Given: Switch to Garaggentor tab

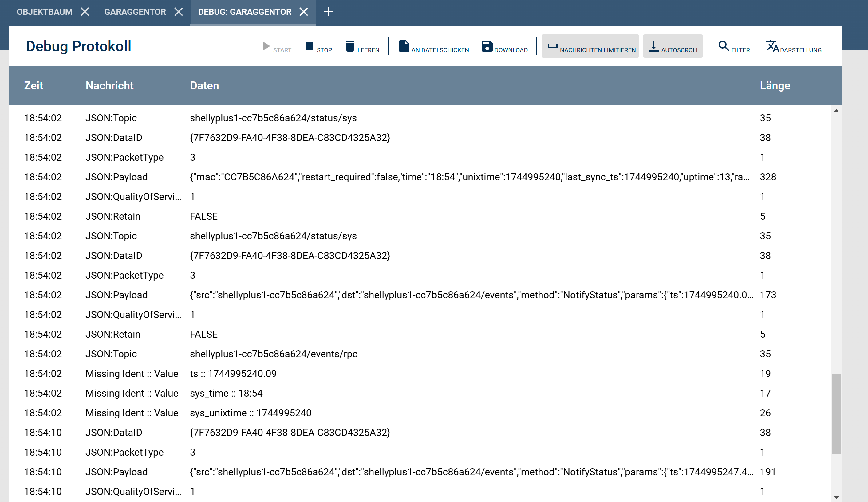Looking at the screenshot, I should point(135,12).
